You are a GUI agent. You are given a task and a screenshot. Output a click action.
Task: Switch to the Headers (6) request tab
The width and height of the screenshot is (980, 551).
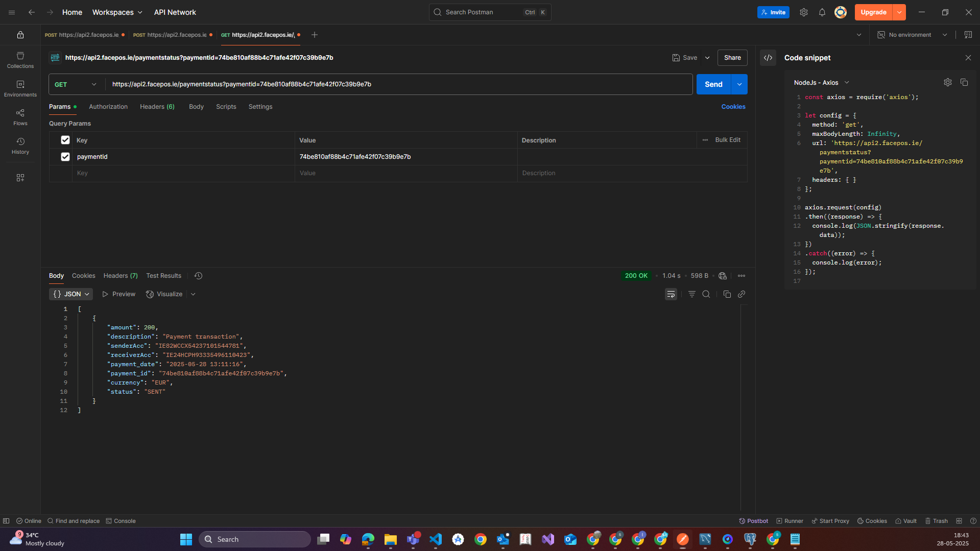pyautogui.click(x=157, y=107)
